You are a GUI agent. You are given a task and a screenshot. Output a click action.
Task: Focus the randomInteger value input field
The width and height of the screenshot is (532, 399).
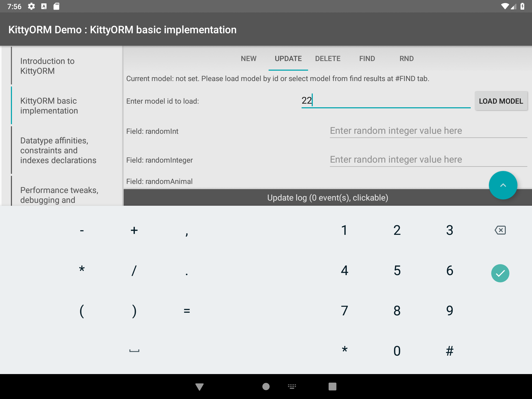(428, 159)
